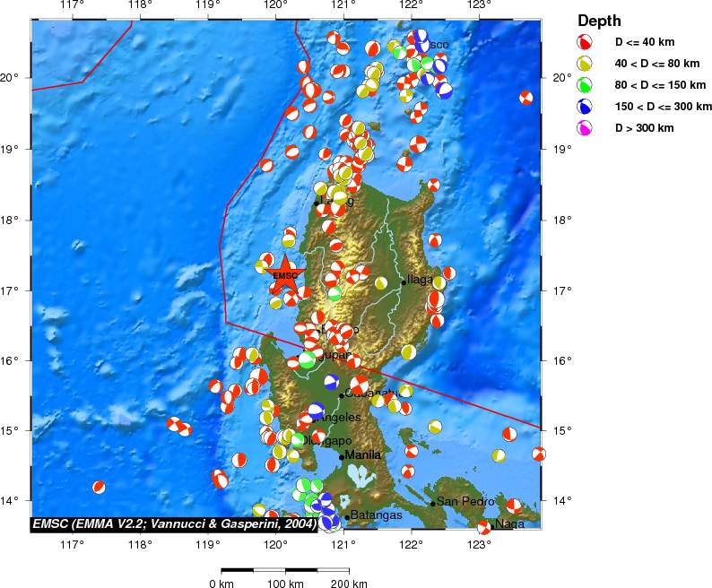Click the Ilagan city marker dot
Screen dimensions: 712x588
tap(404, 282)
